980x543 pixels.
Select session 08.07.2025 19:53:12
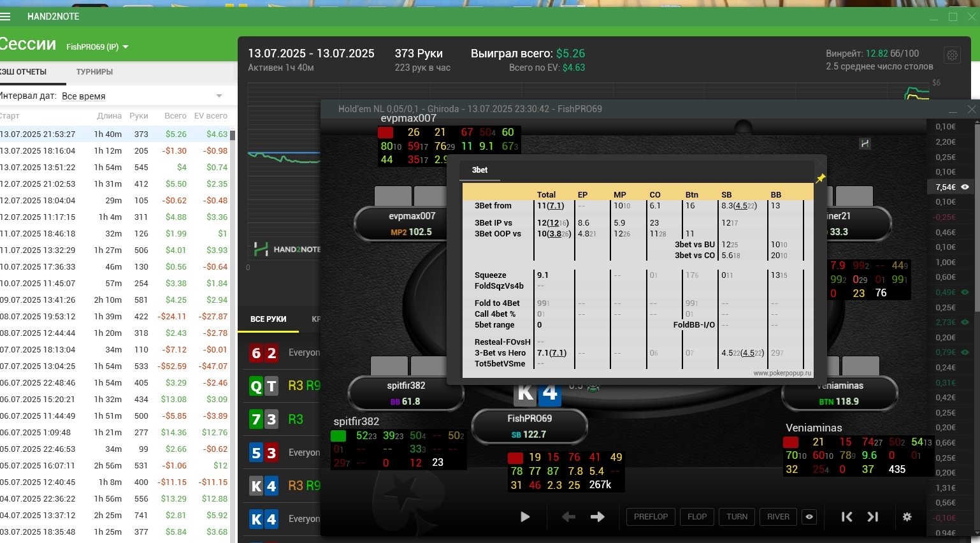coord(115,317)
